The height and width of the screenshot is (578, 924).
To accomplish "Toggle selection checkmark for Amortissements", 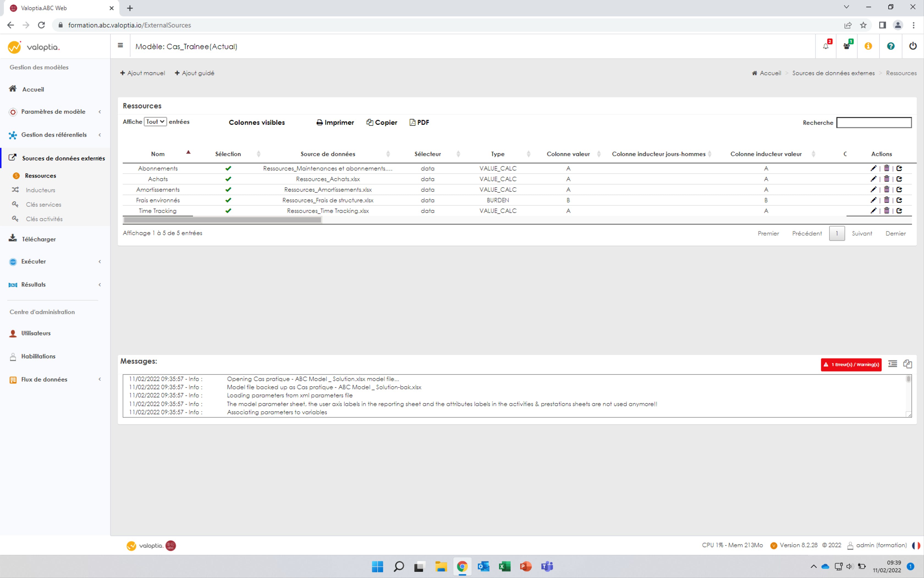I will point(228,190).
